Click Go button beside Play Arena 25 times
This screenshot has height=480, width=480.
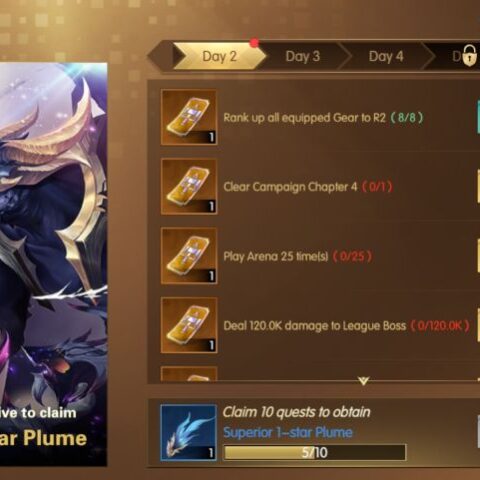coord(479,256)
